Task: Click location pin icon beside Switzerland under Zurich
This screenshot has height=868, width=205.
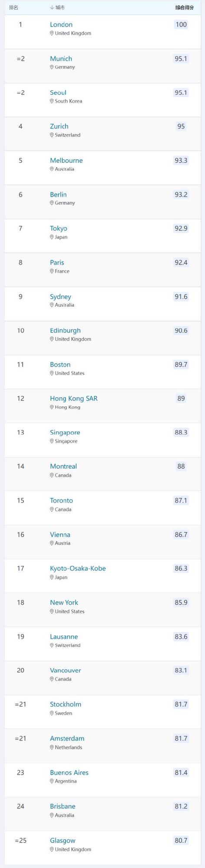Action: [x=52, y=135]
